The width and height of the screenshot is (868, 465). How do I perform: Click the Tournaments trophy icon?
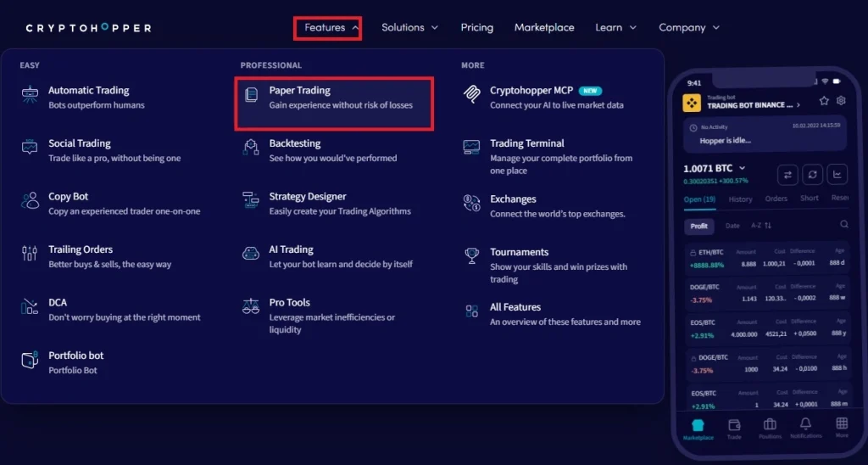[x=471, y=255]
